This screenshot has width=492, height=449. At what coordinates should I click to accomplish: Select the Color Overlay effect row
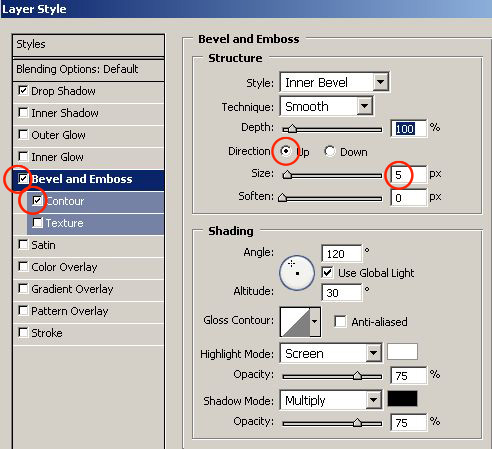88,267
